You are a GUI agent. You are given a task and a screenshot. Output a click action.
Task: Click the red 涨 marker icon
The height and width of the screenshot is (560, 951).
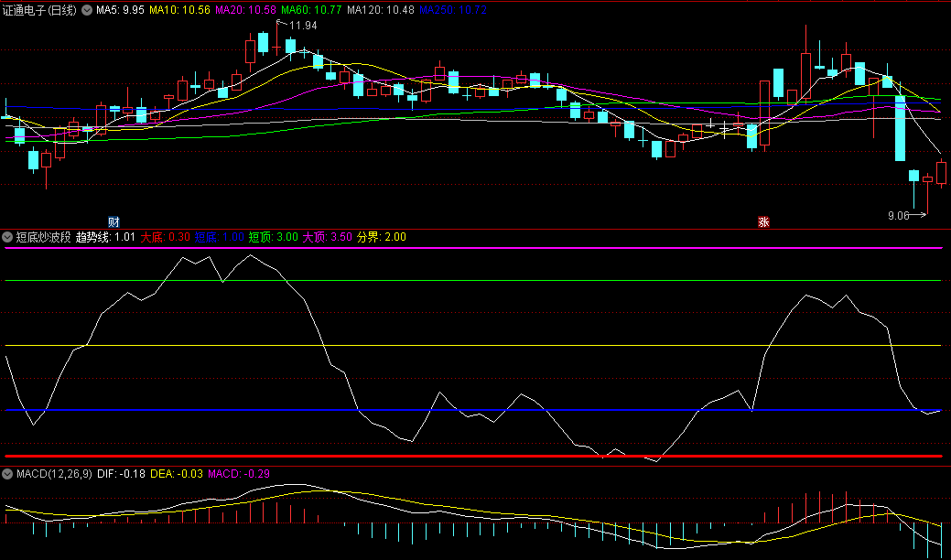[763, 221]
